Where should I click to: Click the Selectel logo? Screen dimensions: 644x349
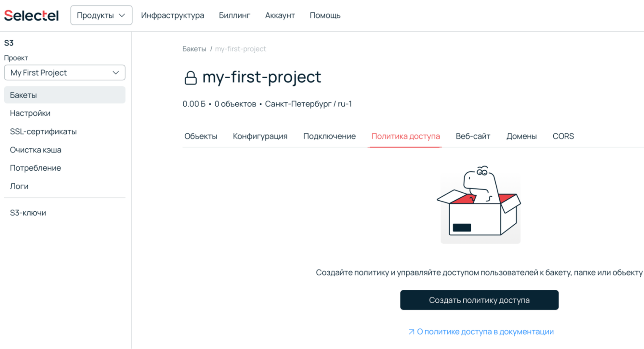31,16
